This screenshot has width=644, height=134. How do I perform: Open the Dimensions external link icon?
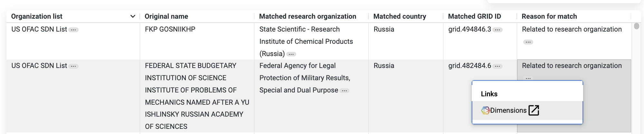point(534,110)
